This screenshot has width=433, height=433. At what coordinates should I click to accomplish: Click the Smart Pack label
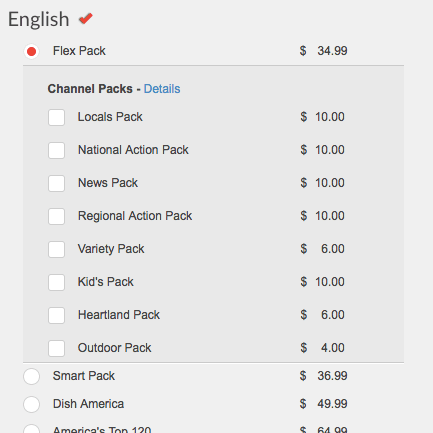pos(84,376)
